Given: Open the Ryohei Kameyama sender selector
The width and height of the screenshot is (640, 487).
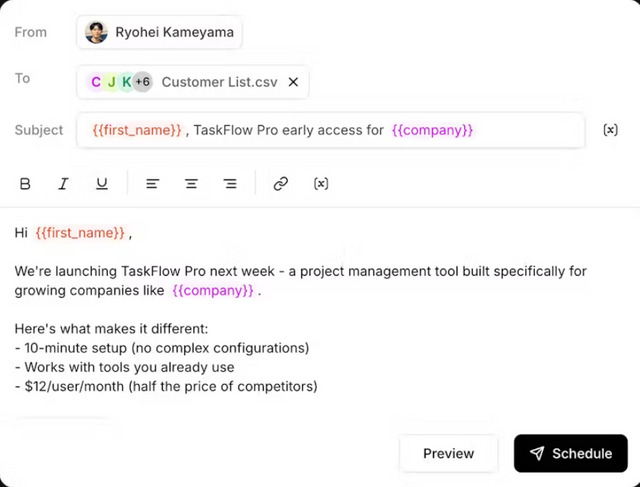Looking at the screenshot, I should [x=159, y=32].
